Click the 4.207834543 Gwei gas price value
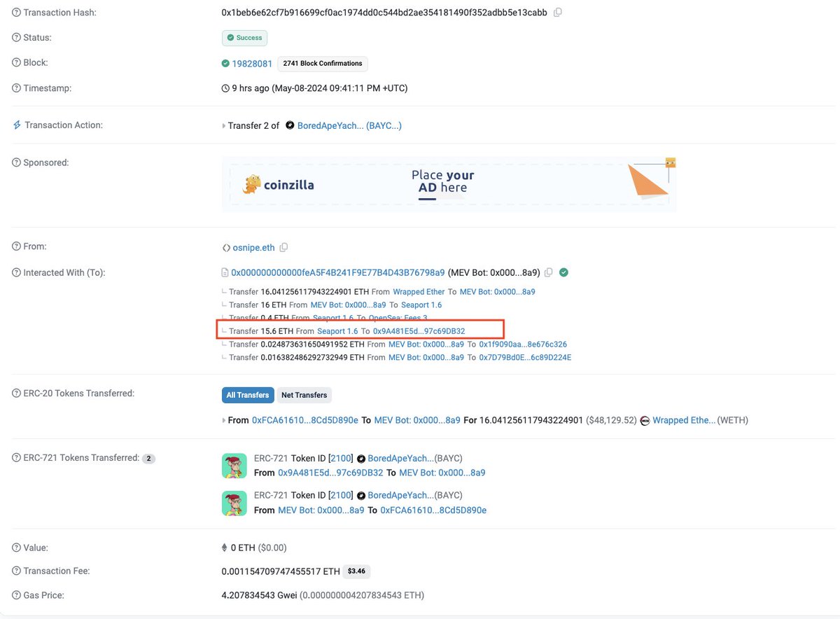The width and height of the screenshot is (840, 619). tap(259, 595)
